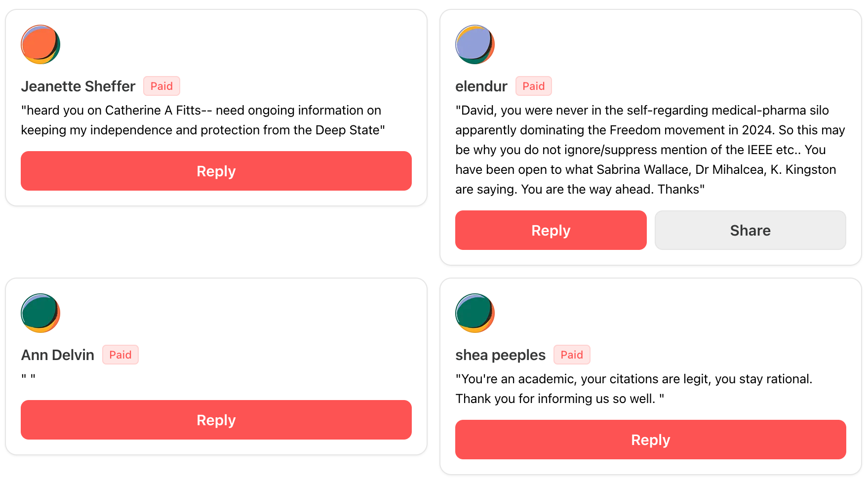Open Ann Delvin's profile name

click(57, 355)
